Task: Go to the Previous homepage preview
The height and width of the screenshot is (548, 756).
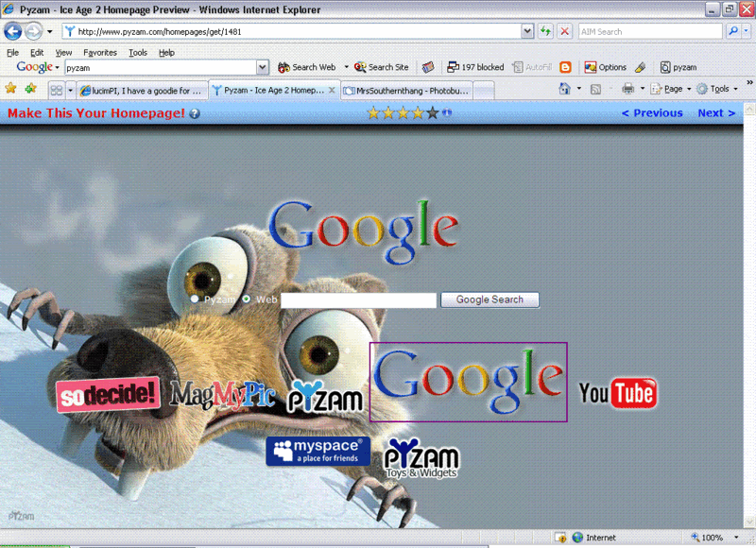Action: point(652,113)
